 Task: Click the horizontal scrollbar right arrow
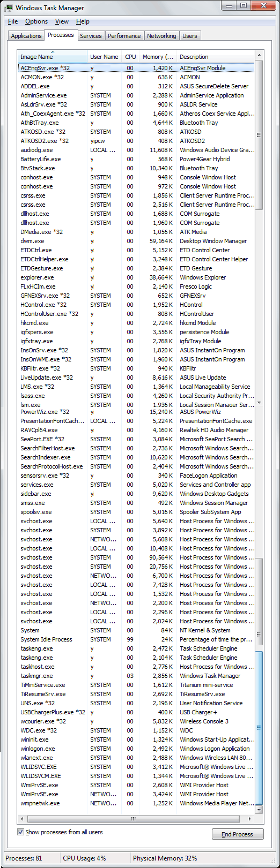pyautogui.click(x=250, y=819)
